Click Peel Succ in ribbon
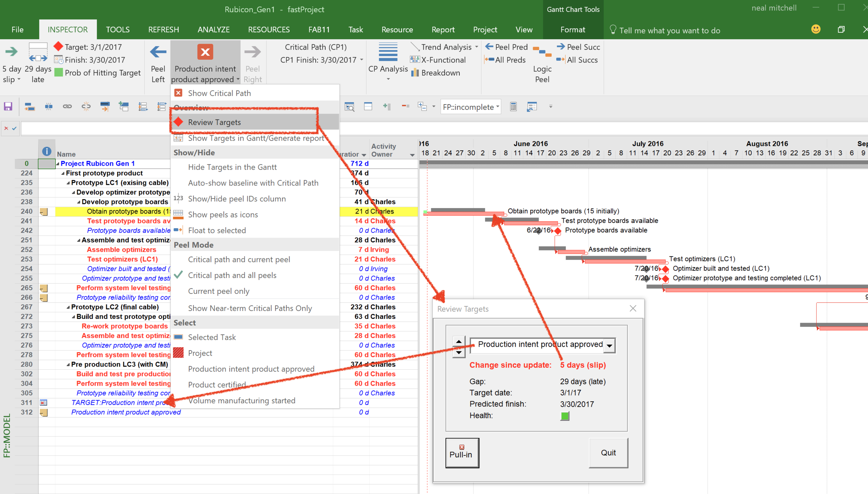This screenshot has width=868, height=494. click(578, 47)
